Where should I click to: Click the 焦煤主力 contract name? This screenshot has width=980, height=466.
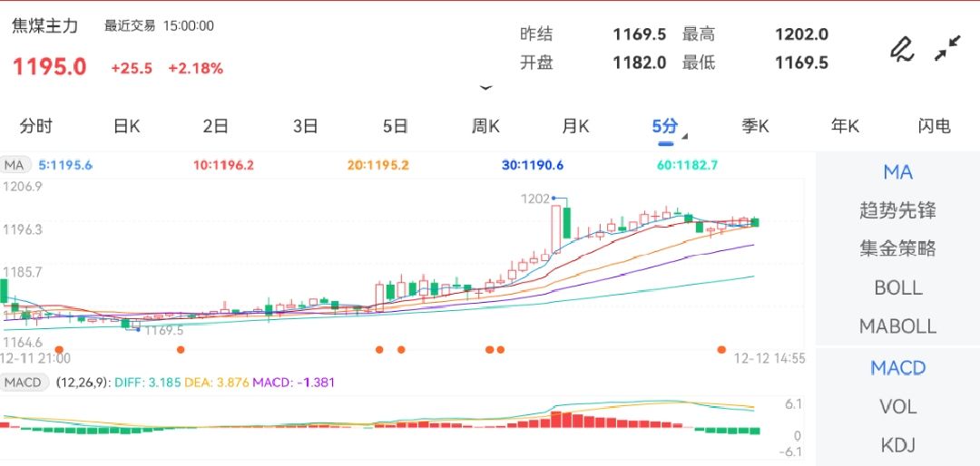[x=45, y=25]
